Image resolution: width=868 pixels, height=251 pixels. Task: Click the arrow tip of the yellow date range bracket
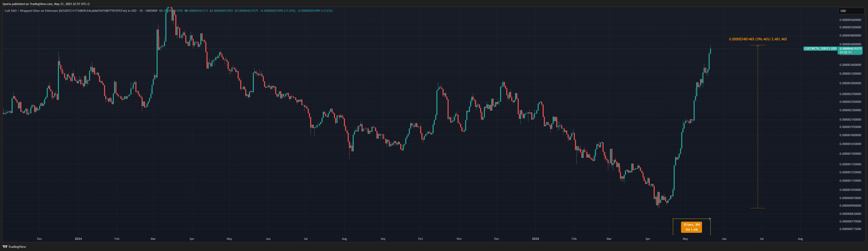[710, 219]
